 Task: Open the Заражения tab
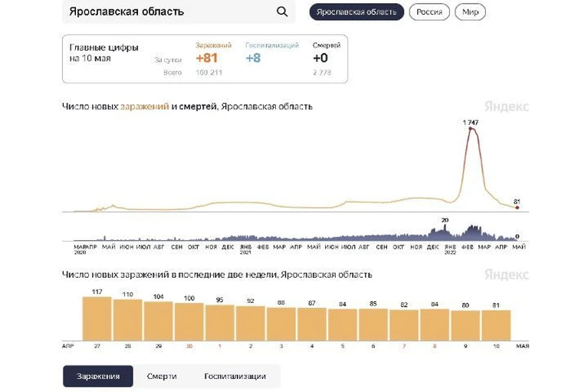point(98,376)
